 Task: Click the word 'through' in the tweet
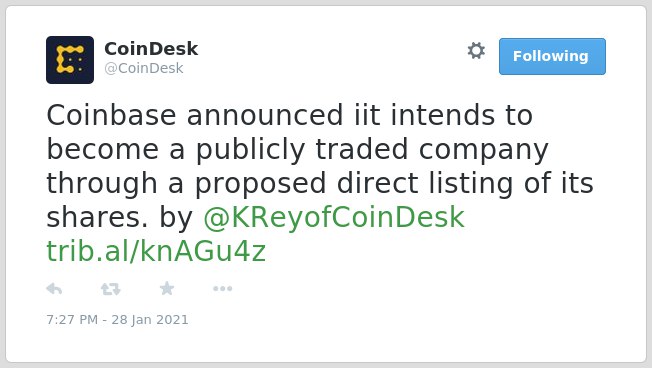tap(101, 183)
